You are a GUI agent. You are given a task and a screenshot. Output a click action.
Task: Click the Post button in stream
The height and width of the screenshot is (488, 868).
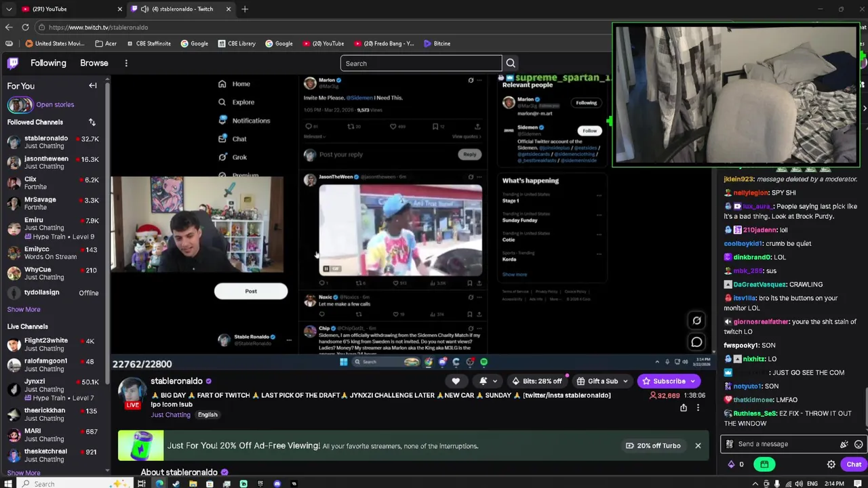[251, 291]
